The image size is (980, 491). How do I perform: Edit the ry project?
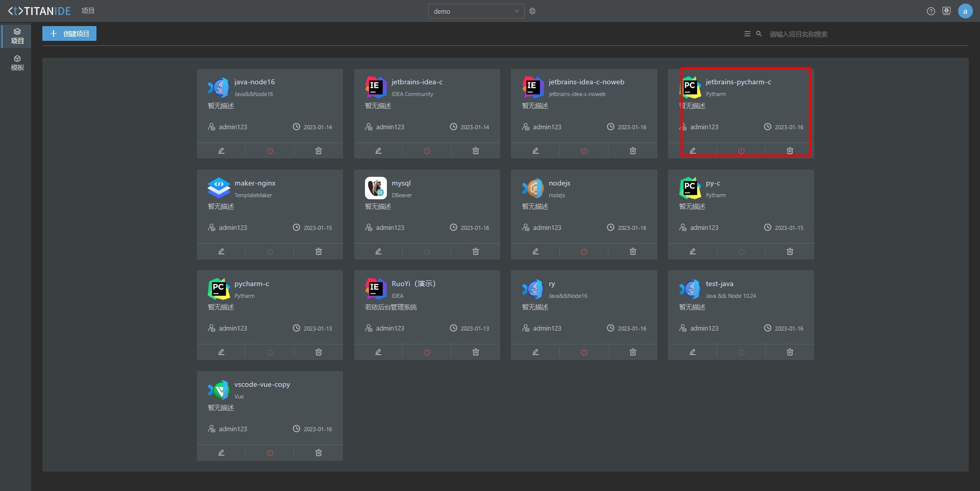535,352
